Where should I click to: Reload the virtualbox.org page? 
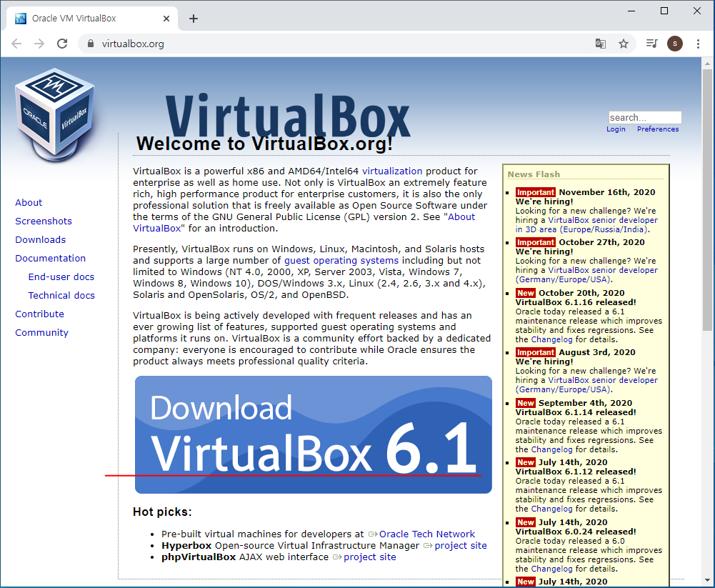[x=62, y=44]
